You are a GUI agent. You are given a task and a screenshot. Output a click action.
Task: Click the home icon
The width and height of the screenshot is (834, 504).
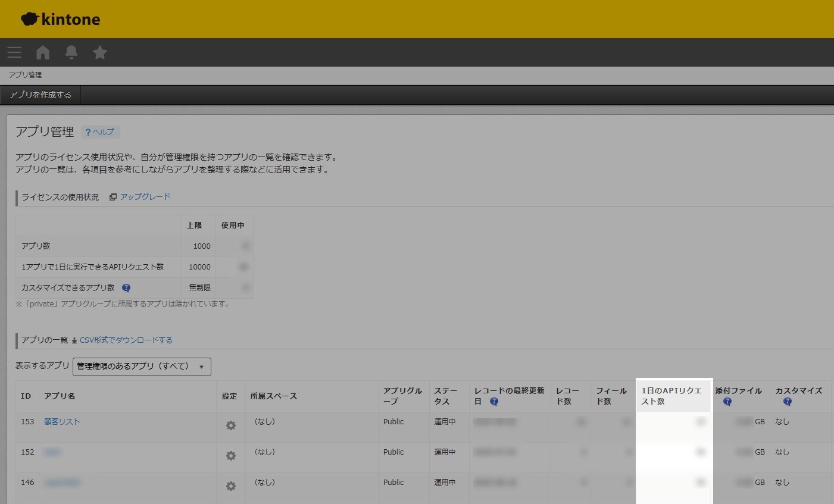[x=42, y=52]
